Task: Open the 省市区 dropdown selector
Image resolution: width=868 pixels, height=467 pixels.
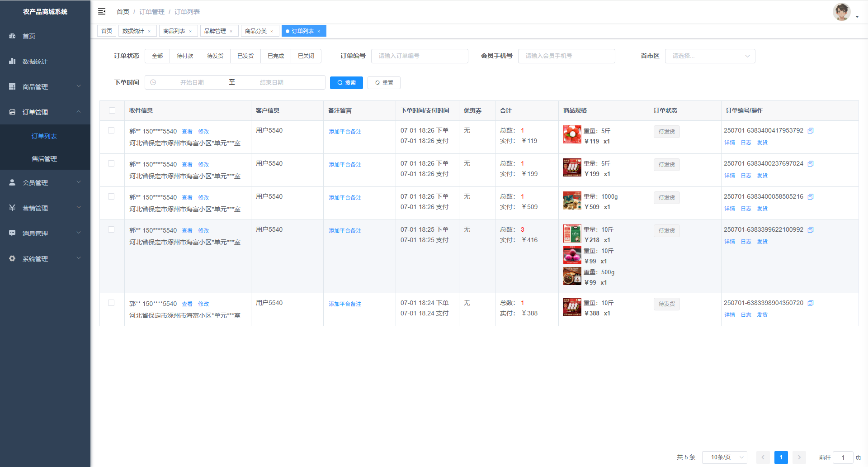Action: 710,56
